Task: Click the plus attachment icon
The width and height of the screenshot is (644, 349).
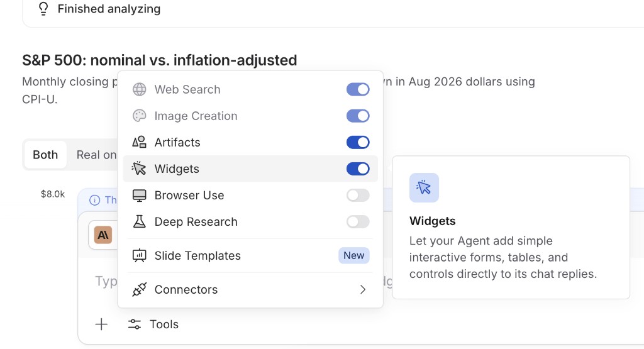Action: click(x=101, y=324)
